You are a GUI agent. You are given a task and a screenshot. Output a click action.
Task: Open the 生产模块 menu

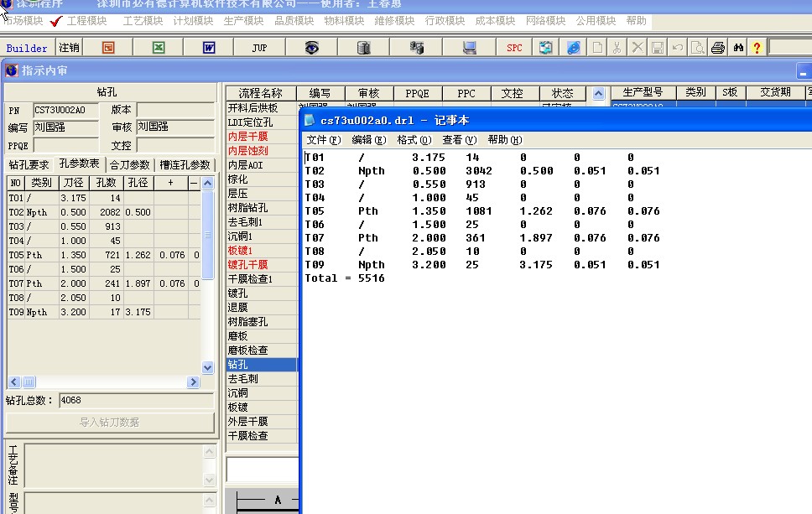click(x=243, y=21)
